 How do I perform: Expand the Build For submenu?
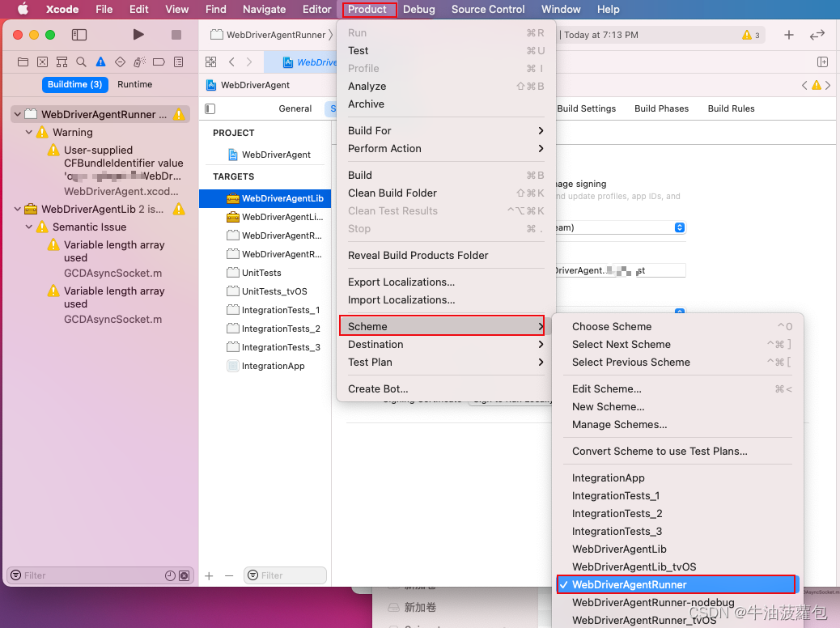point(446,131)
